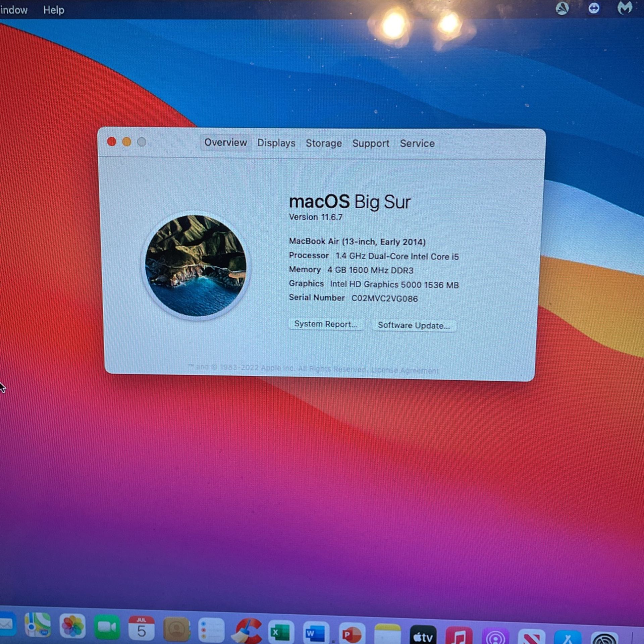
Task: Open FaceTime in the Dock
Action: (x=107, y=627)
